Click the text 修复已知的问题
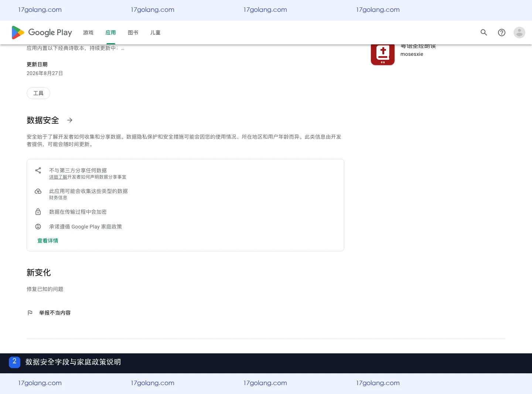This screenshot has width=532, height=394. [45, 289]
